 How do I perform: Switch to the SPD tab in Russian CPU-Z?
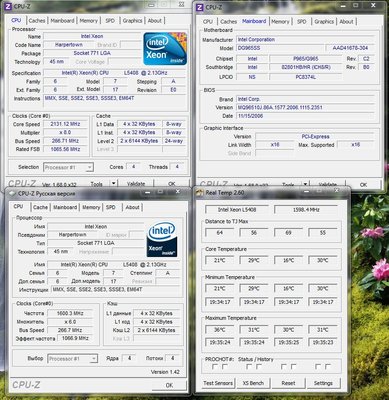(x=111, y=207)
